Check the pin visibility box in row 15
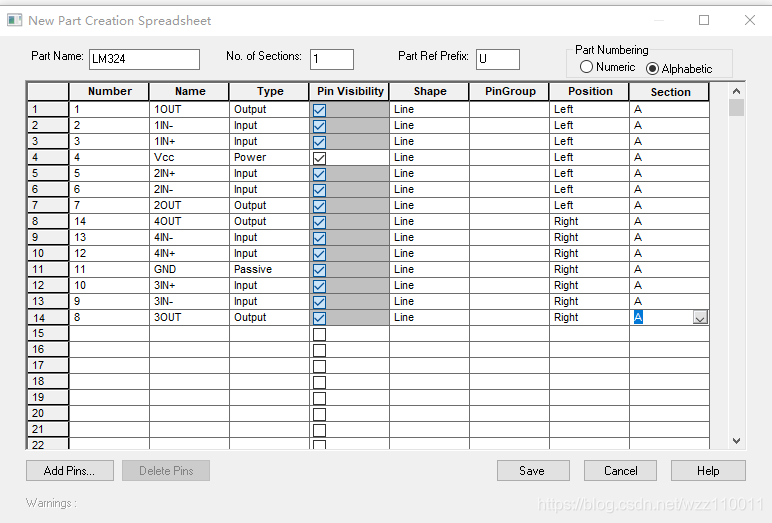Screen dimensions: 772x523 [320, 334]
